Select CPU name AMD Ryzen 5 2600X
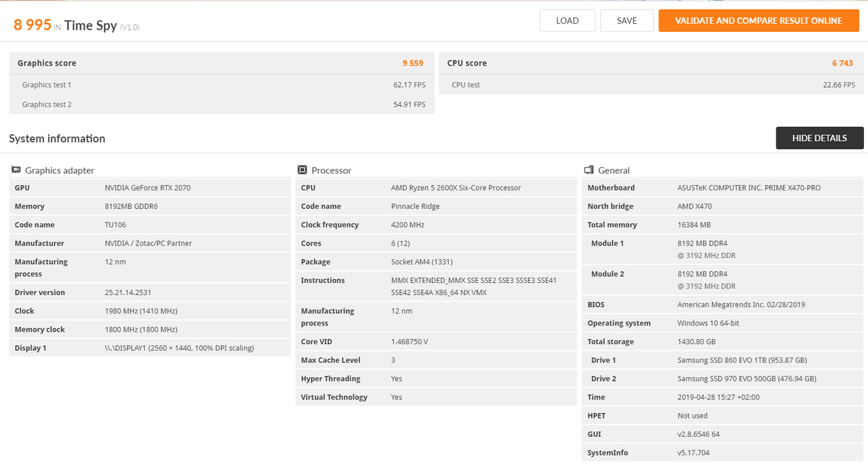 point(456,188)
